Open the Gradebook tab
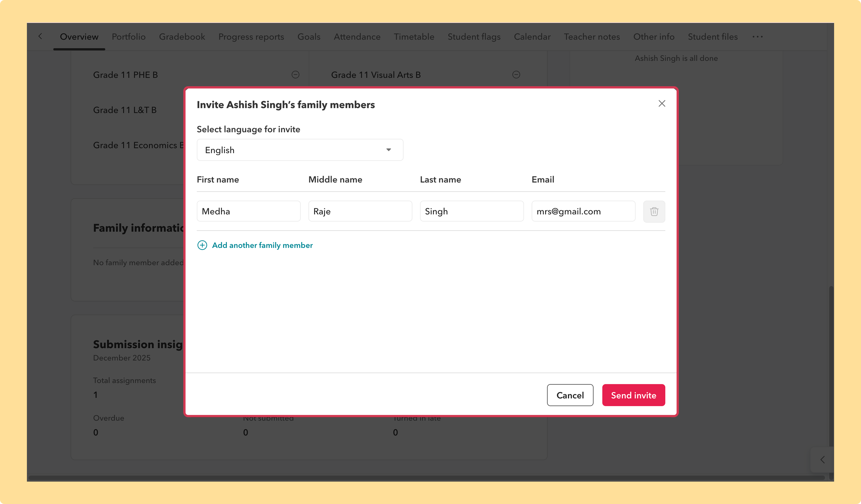 tap(182, 37)
